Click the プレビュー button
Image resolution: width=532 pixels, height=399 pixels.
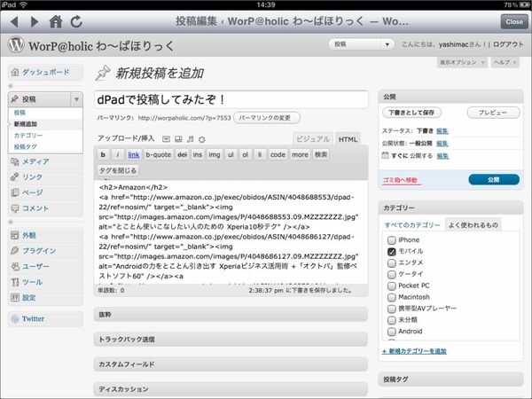click(493, 113)
